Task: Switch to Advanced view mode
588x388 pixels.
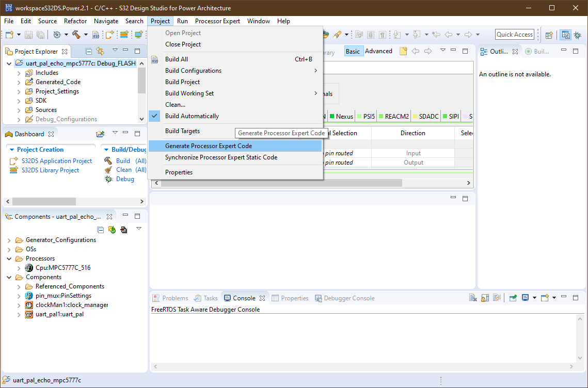Action: coord(378,51)
